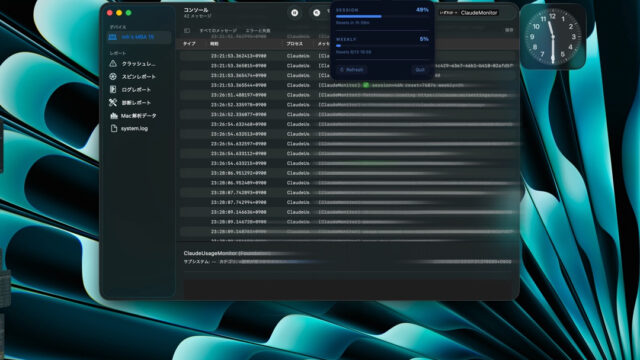This screenshot has width=640, height=360.
Task: Click the 49% session value
Action: (x=422, y=10)
